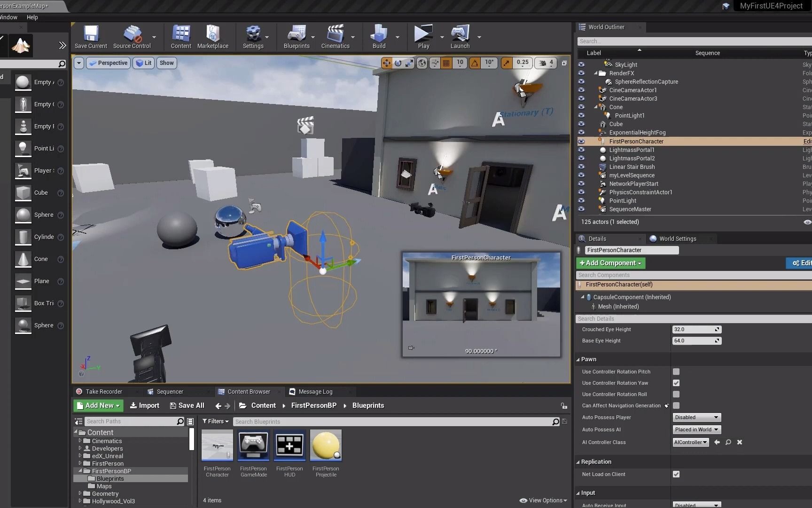Click the Save All button
Viewport: 812px width, 508px height.
click(x=187, y=405)
